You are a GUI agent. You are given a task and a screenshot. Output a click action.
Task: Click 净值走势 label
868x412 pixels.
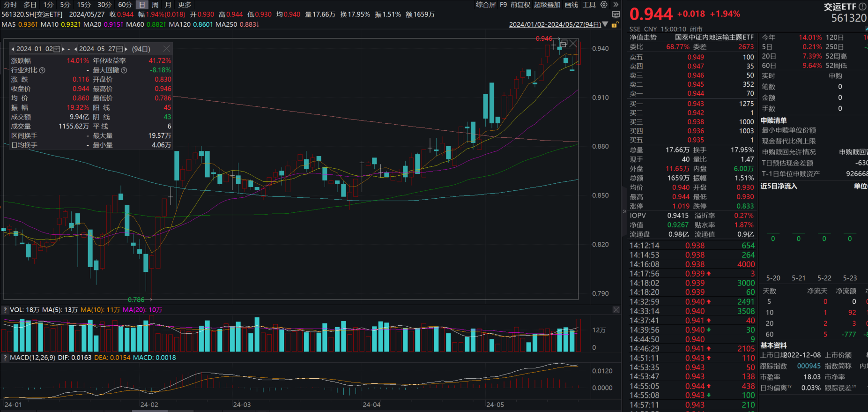pyautogui.click(x=643, y=37)
